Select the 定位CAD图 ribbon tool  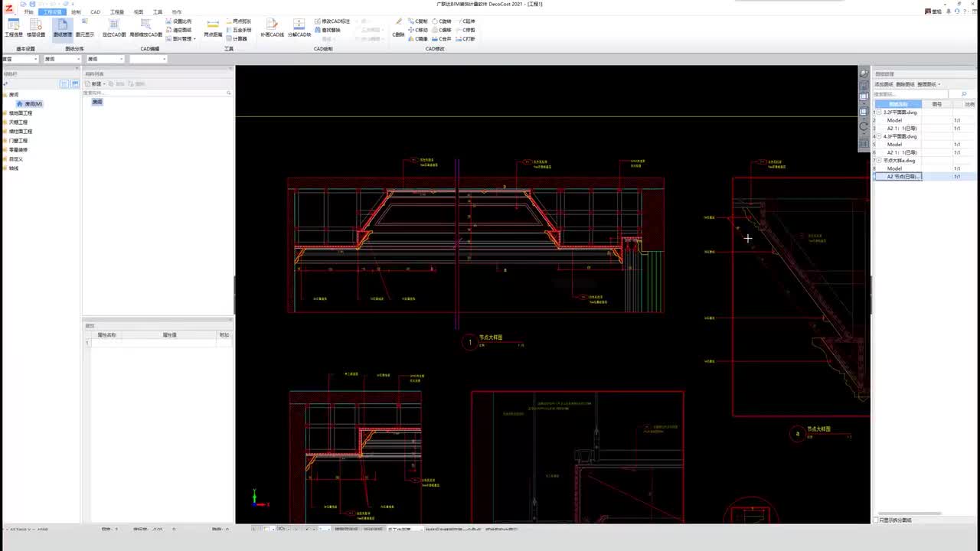(x=114, y=28)
